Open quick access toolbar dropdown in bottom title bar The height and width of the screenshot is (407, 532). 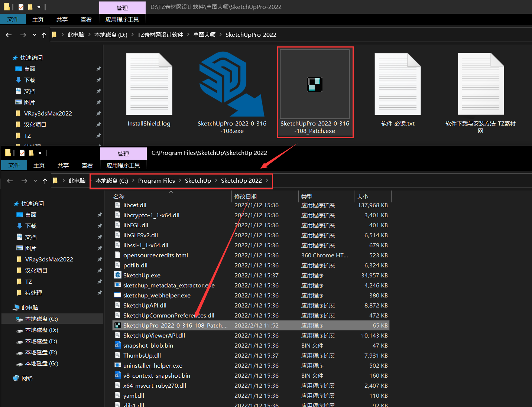coord(40,153)
